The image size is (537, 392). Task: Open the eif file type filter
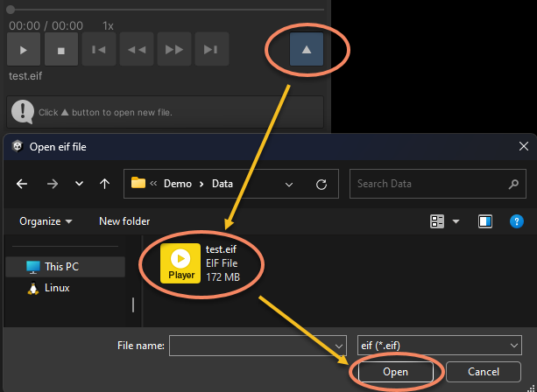440,346
